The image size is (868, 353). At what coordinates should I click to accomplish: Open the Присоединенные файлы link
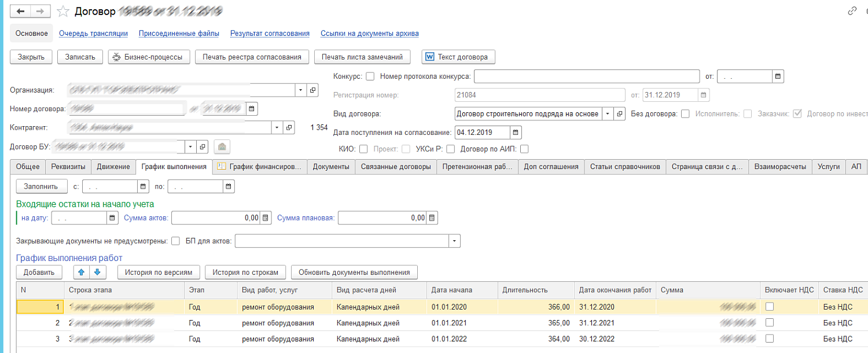(179, 34)
